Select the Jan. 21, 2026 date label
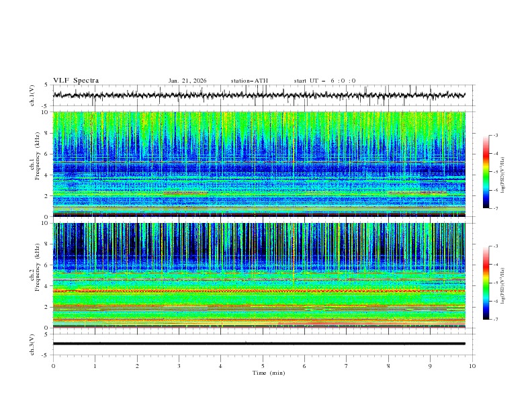532x411 pixels. tap(187, 81)
